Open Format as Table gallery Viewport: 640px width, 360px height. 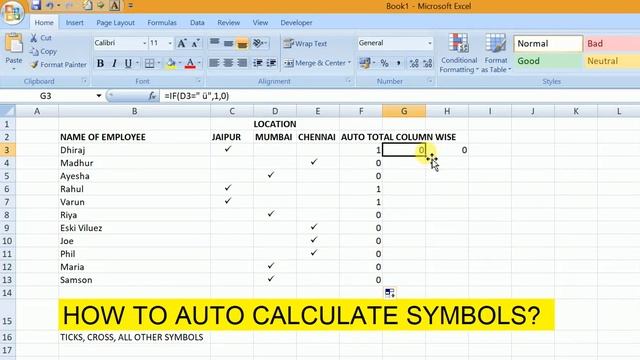pyautogui.click(x=496, y=53)
